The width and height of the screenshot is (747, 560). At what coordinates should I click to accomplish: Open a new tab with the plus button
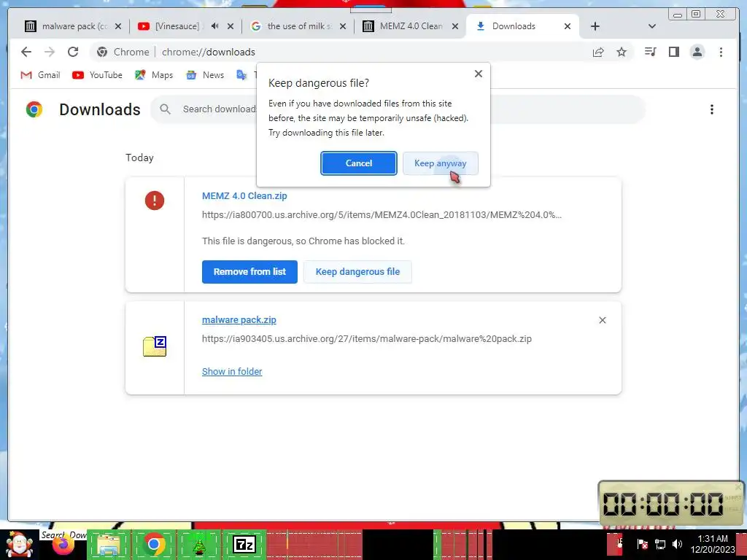pos(595,26)
